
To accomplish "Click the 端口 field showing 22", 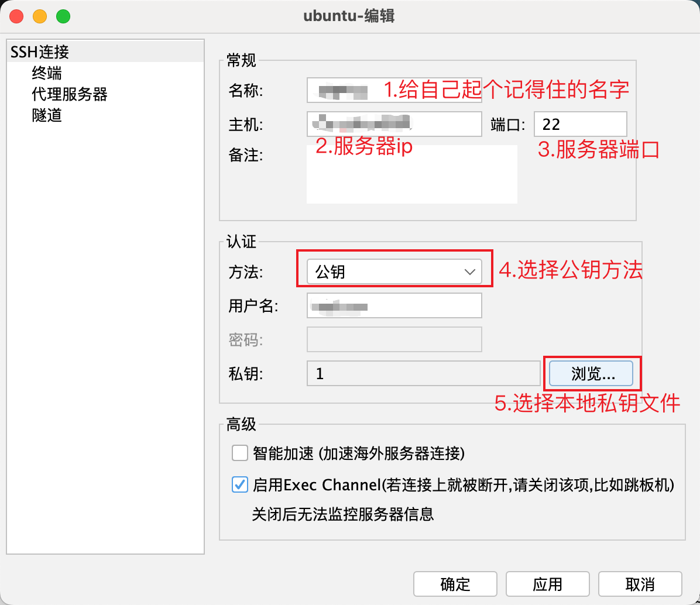I will click(x=581, y=124).
